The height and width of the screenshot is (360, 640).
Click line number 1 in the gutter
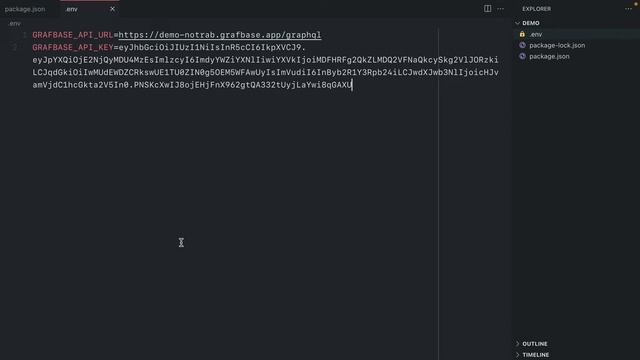(24, 35)
